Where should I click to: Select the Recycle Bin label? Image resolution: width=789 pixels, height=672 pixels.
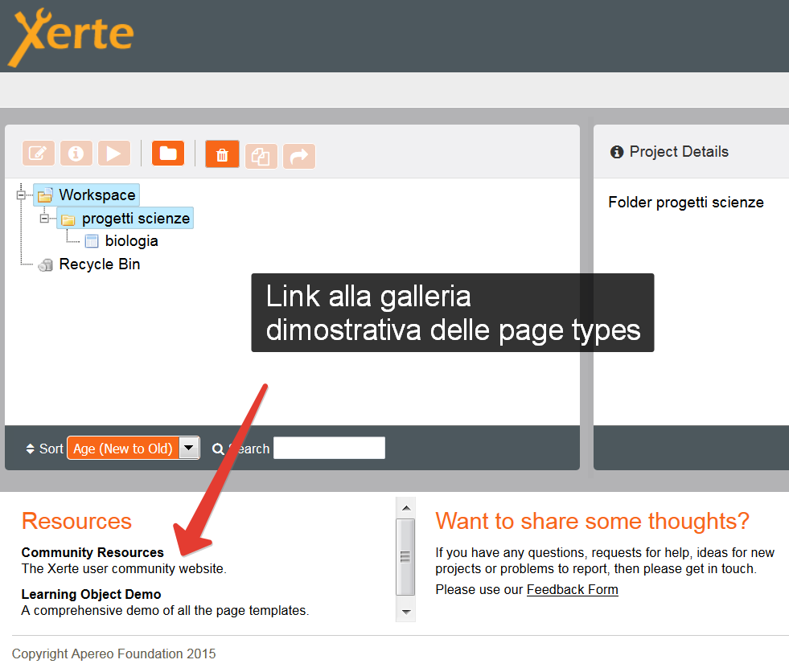click(x=100, y=264)
